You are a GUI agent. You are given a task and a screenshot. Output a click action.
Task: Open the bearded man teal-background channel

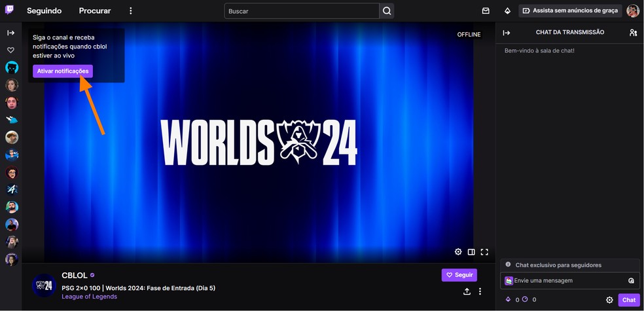pos(12,207)
